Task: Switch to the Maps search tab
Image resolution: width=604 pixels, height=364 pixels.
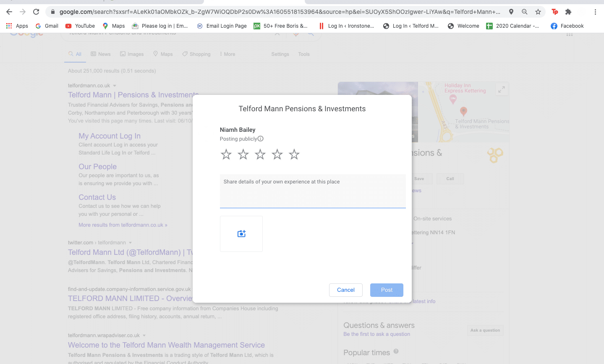Action: coord(163,54)
